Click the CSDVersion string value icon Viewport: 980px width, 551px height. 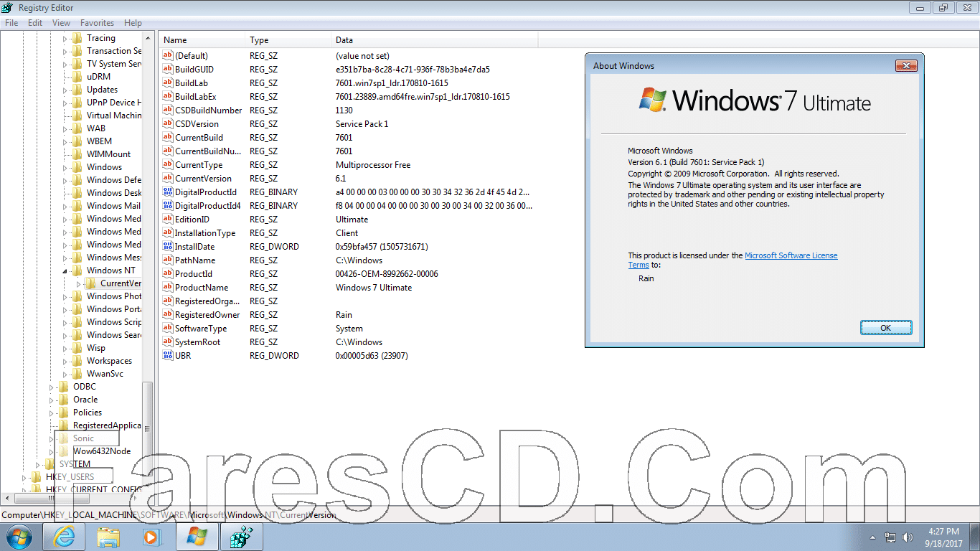point(168,124)
